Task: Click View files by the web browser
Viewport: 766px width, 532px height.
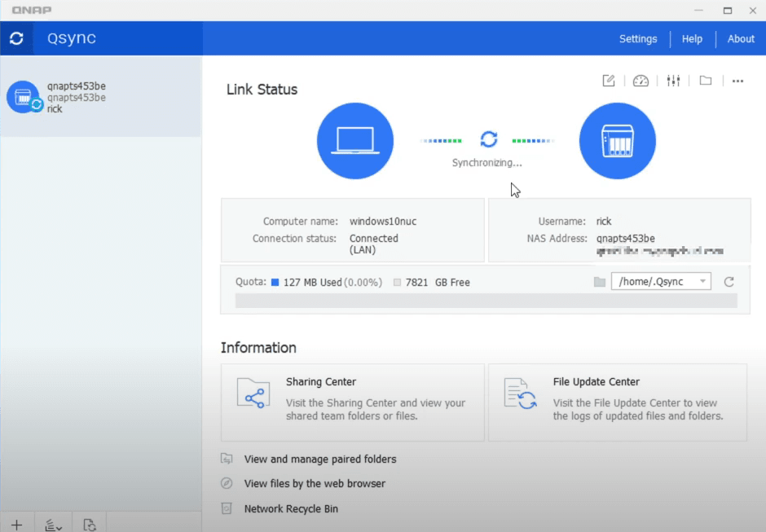Action: click(x=315, y=484)
